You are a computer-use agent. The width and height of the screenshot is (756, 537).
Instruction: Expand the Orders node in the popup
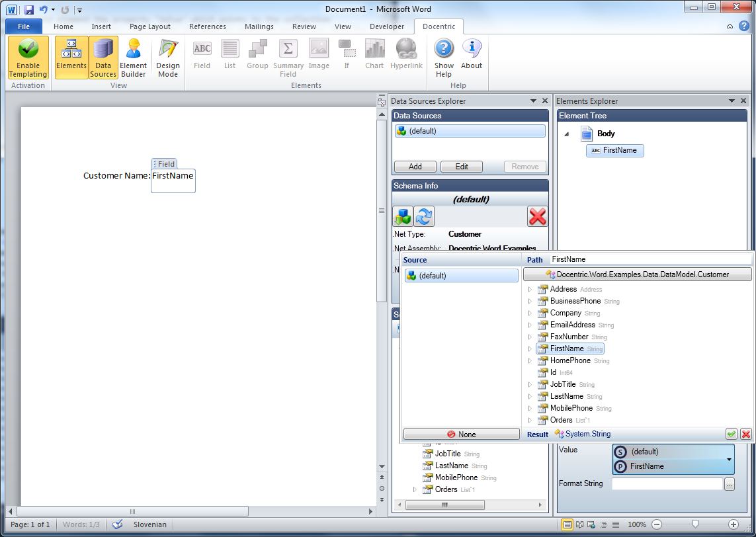[530, 421]
